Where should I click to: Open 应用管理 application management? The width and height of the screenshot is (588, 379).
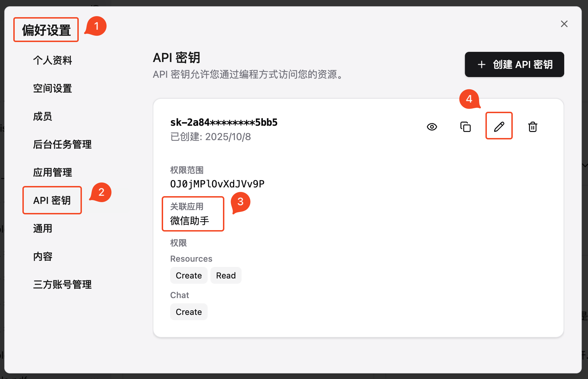[x=52, y=172]
